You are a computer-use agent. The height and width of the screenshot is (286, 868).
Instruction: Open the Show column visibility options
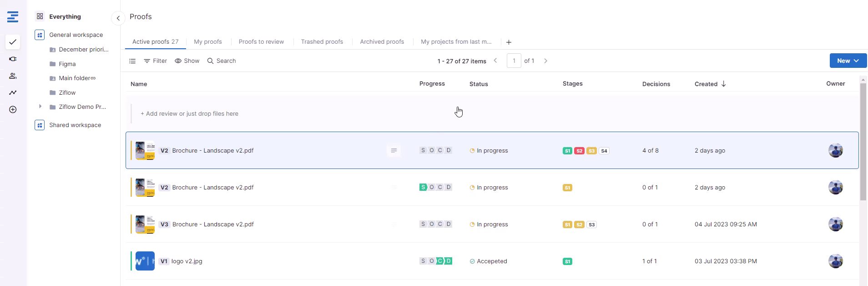[187, 61]
